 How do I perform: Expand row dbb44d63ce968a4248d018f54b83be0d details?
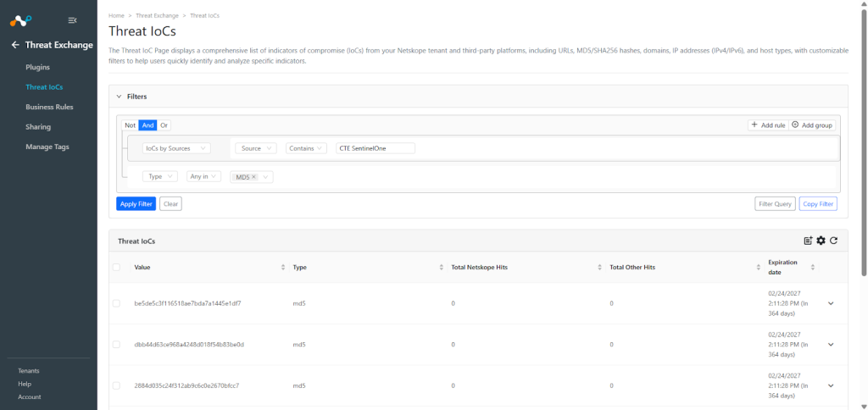pyautogui.click(x=831, y=344)
